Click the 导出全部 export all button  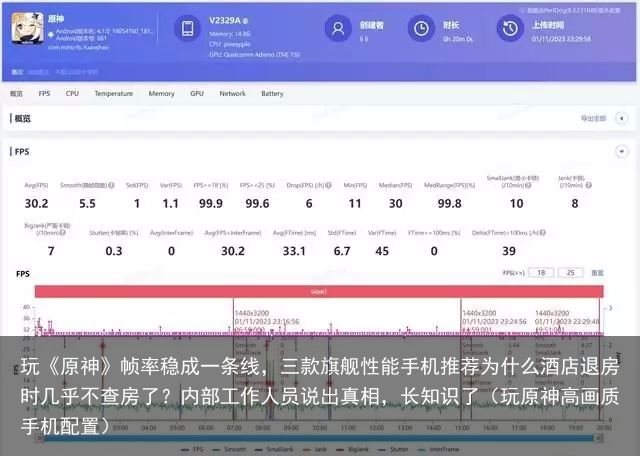(x=593, y=118)
